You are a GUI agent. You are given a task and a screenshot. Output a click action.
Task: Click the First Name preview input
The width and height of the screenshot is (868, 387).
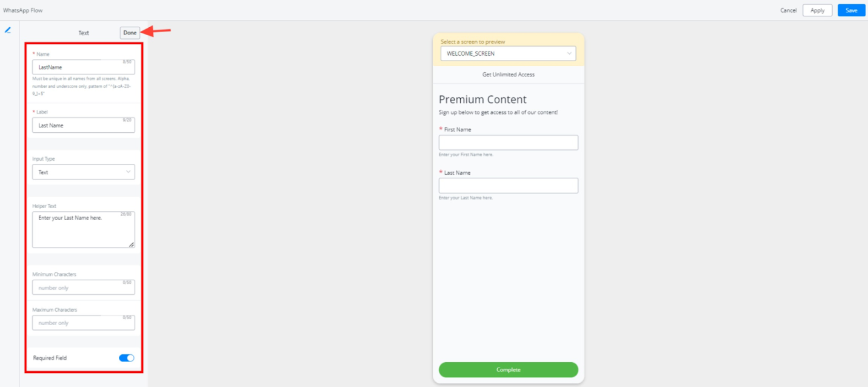[508, 143]
